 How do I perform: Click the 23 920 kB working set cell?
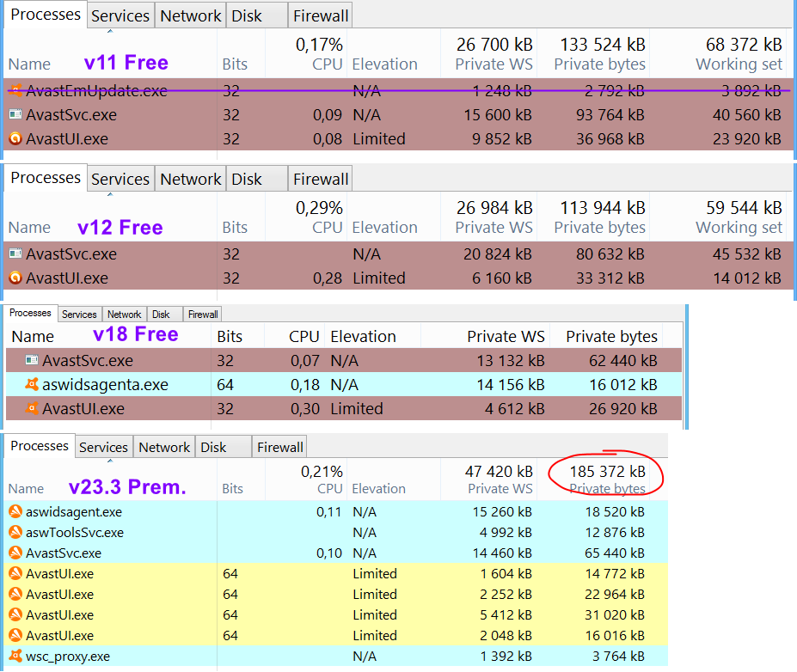pos(746,138)
